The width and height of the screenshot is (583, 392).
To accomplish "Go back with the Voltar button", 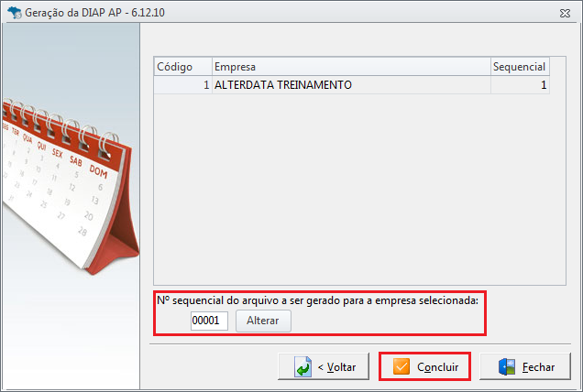I will click(324, 366).
